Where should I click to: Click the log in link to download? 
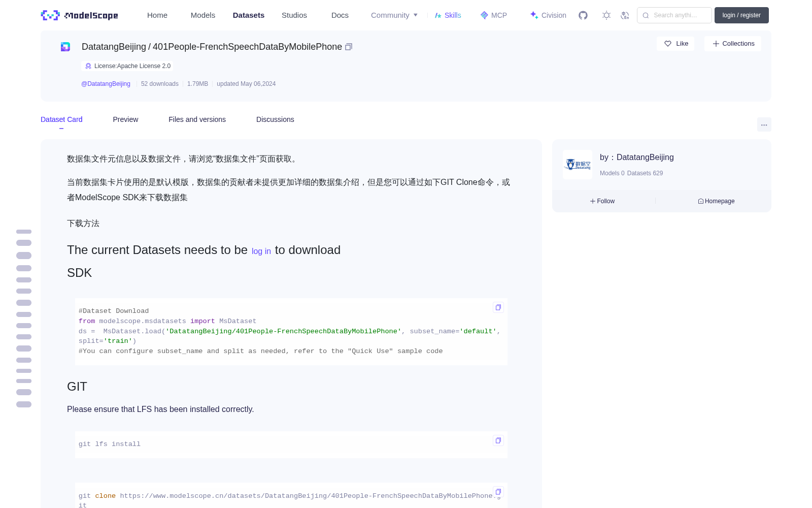point(261,251)
